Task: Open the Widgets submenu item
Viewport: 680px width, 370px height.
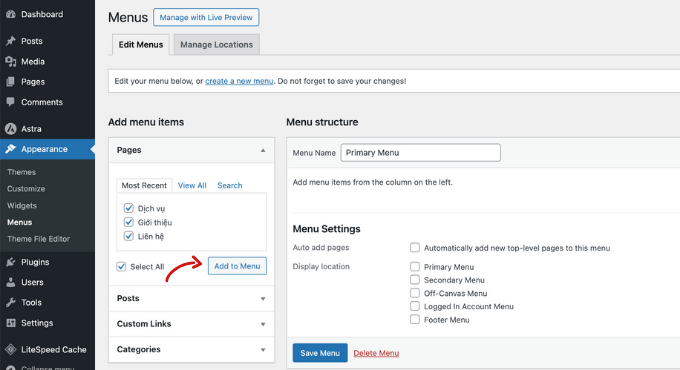Action: tap(22, 206)
